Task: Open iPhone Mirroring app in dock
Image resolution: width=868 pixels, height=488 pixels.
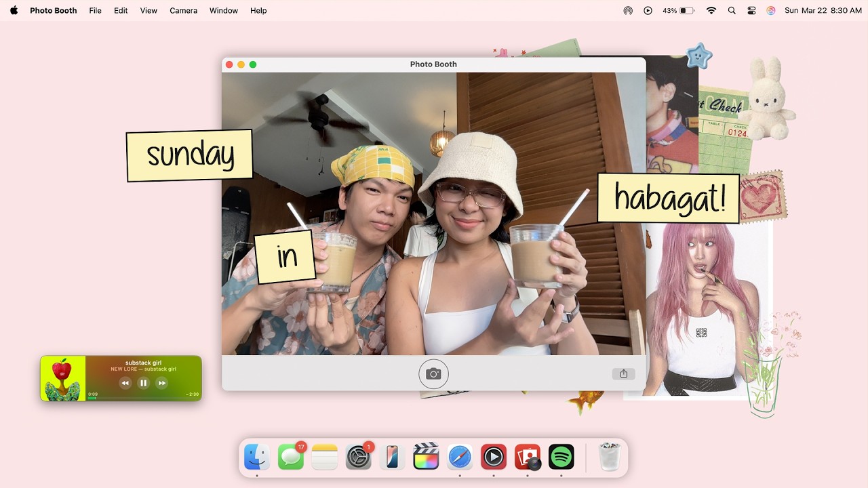Action: tap(392, 457)
